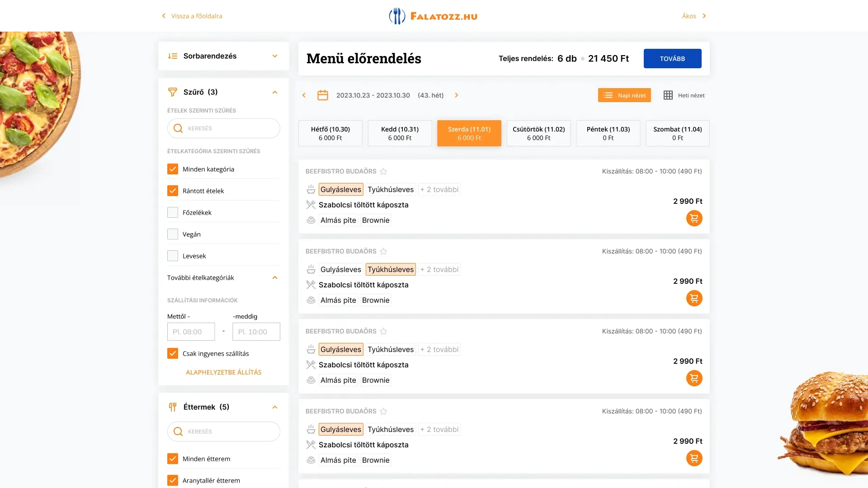Click Alaphelyzetbe állítás reset link
868x488 pixels.
point(224,372)
